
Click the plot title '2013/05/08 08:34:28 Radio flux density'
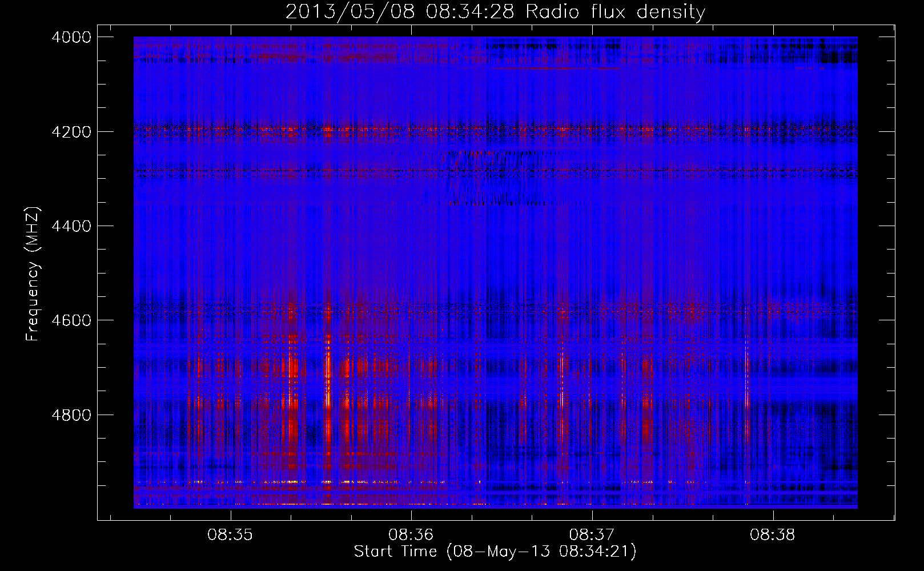pos(495,11)
